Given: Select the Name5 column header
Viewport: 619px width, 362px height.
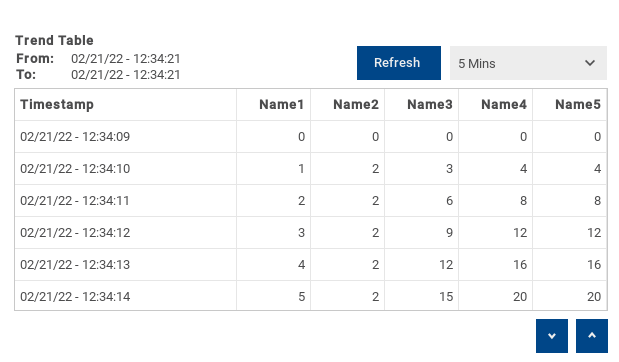Looking at the screenshot, I should (x=570, y=105).
